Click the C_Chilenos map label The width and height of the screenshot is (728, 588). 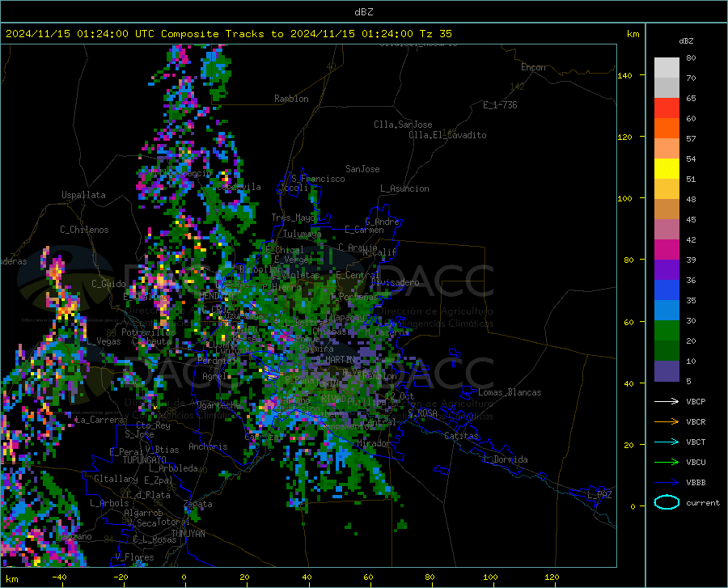[84, 230]
